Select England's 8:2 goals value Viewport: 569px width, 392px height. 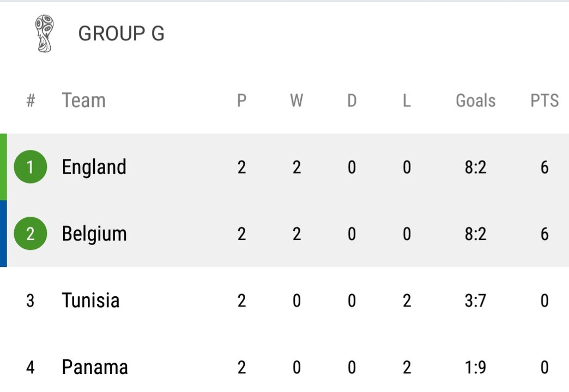[x=475, y=167]
